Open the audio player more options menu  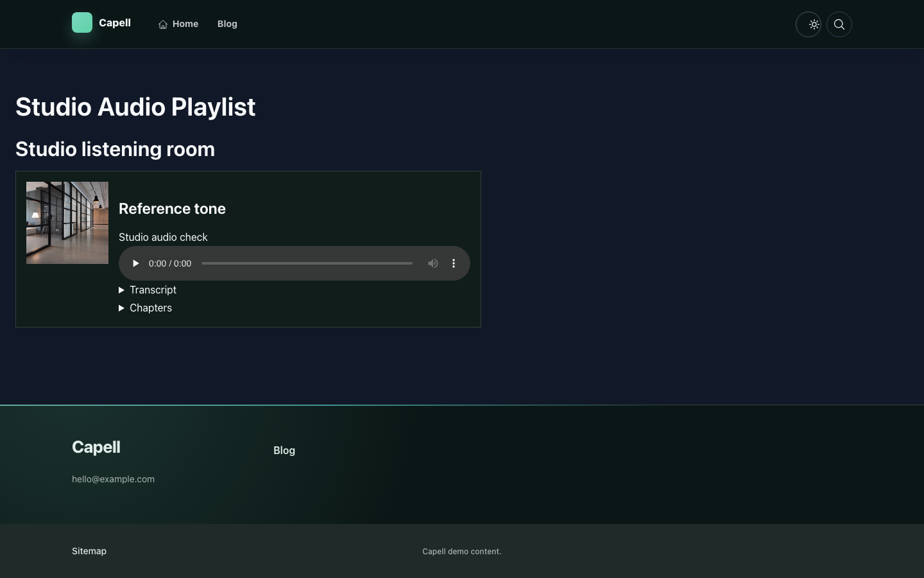tap(454, 263)
